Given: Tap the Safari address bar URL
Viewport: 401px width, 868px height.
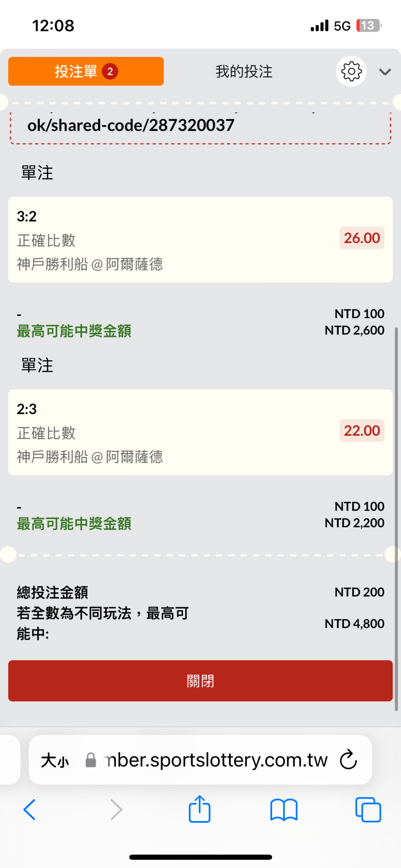Looking at the screenshot, I should 215,760.
